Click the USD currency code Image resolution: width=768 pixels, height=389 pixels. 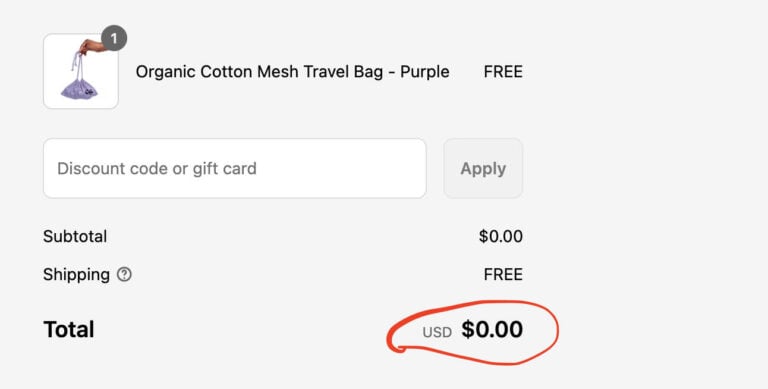click(437, 332)
